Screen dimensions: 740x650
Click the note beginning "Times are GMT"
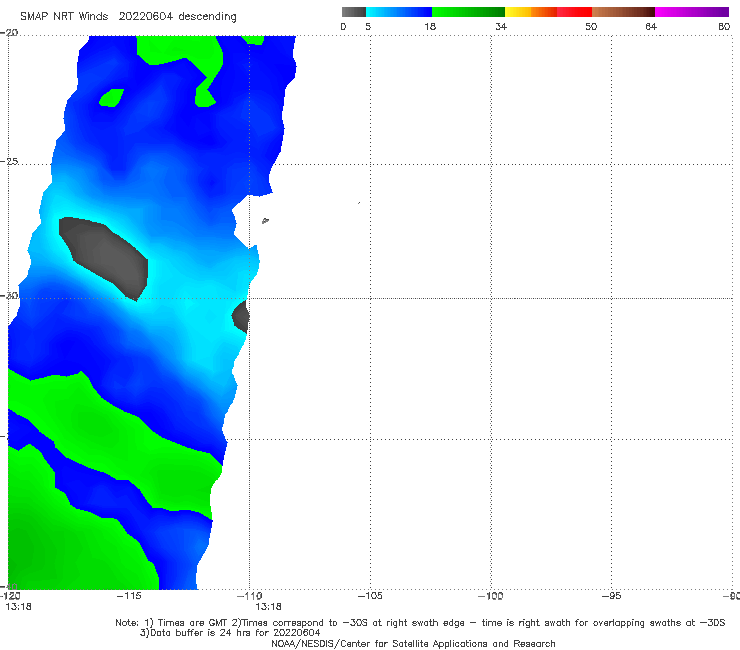click(420, 623)
